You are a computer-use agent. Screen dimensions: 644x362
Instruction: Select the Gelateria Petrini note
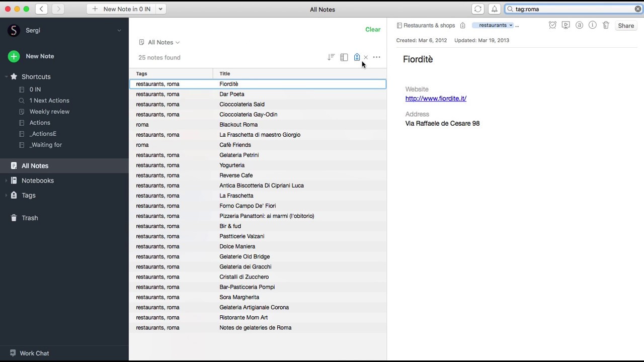point(258,155)
